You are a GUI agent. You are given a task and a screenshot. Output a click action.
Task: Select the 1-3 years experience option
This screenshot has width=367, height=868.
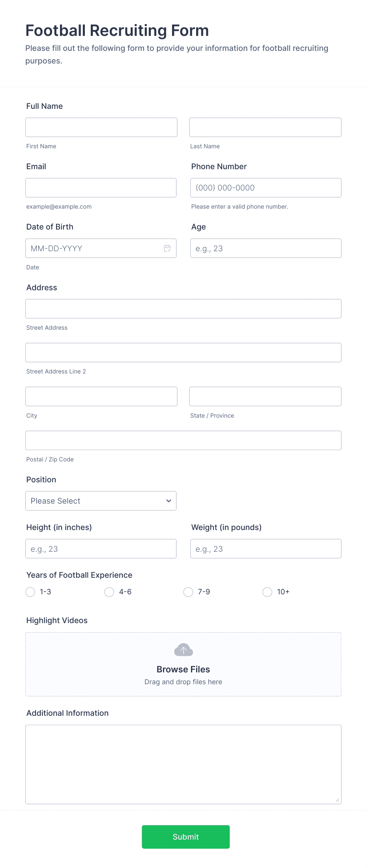30,592
